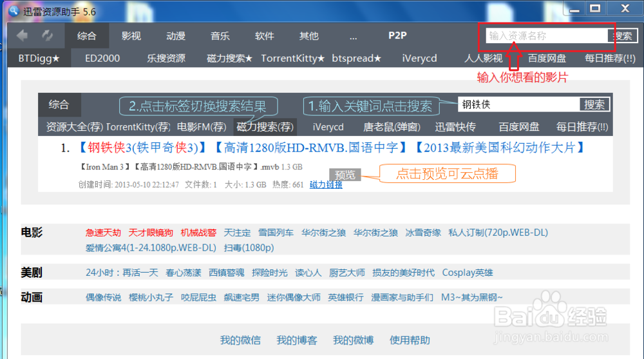This screenshot has width=644, height=359.
Task: Open the 损友的美好时代 link
Action: [x=403, y=273]
